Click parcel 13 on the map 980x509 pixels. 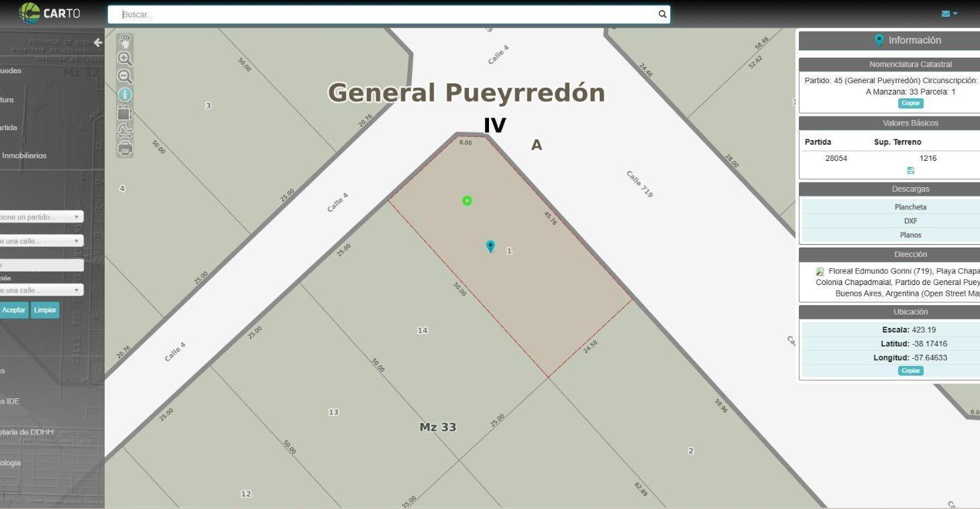pos(333,412)
